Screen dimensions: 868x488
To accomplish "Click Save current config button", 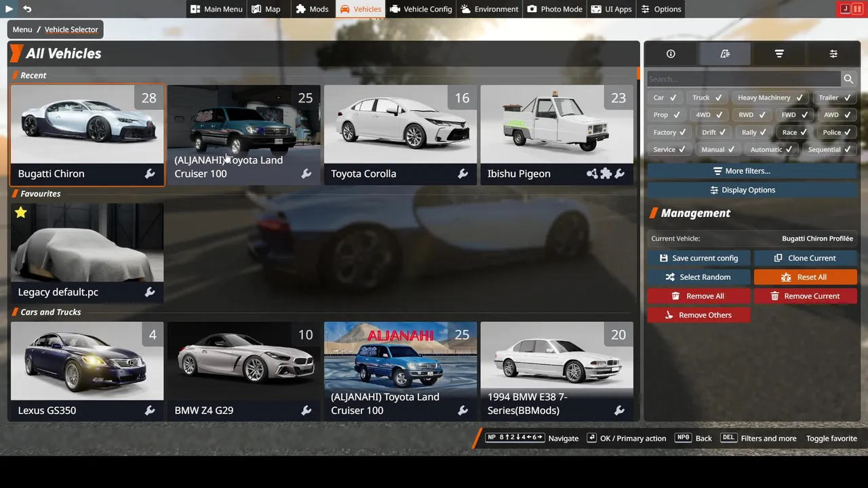I will [698, 258].
